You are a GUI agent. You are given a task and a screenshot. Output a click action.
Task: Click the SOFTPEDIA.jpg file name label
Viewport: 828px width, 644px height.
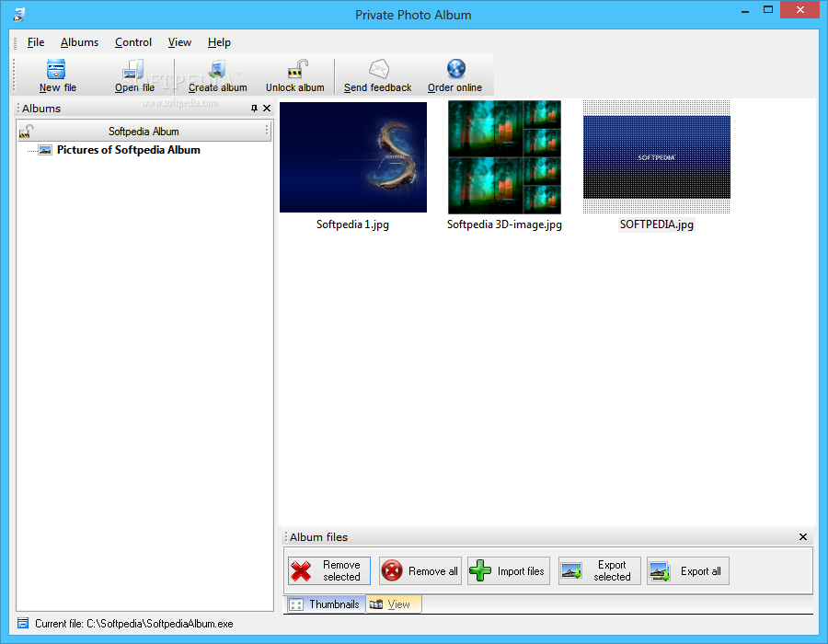656,224
